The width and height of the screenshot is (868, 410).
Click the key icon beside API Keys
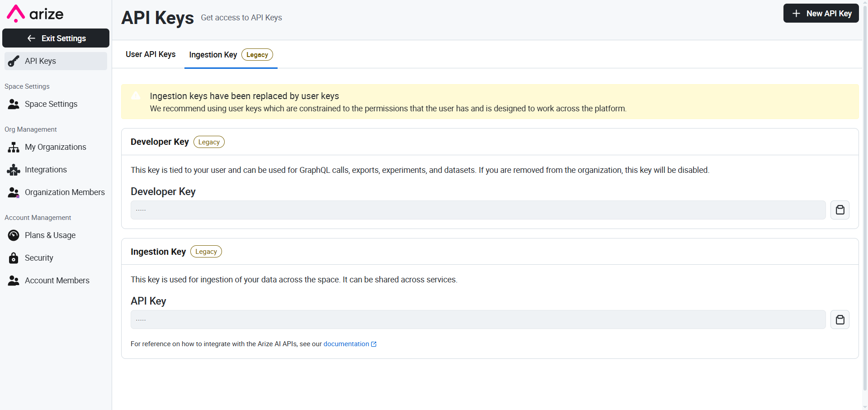pyautogui.click(x=14, y=61)
